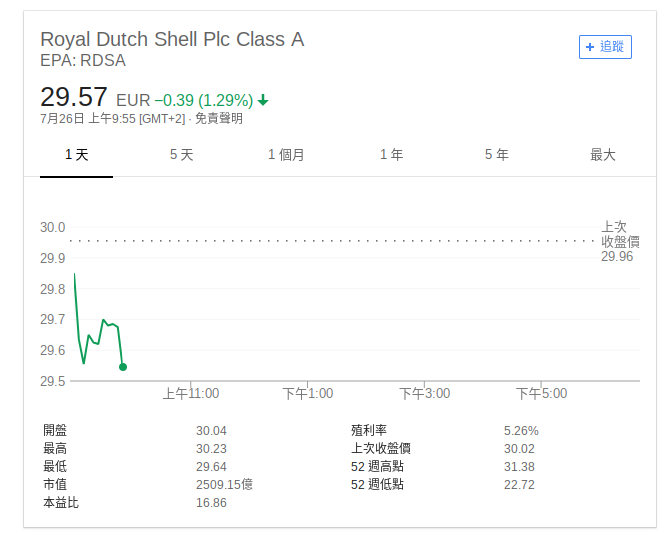
Task: Switch to the 5 天 tab
Action: click(181, 155)
